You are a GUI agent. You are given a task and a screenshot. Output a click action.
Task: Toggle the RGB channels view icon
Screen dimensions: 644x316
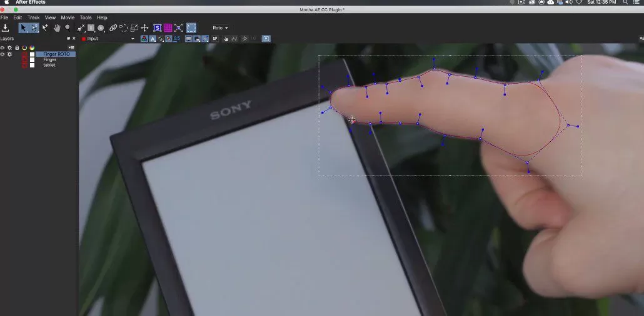click(144, 39)
